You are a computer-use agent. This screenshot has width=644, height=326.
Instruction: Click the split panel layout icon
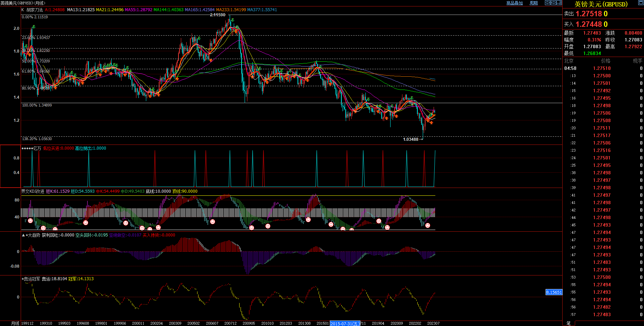click(559, 3)
